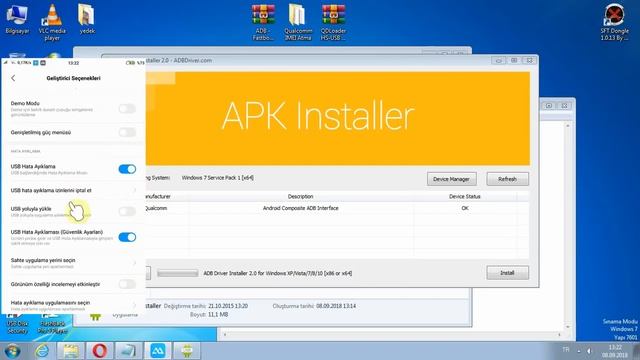
Task: Open the yedek folder on desktop
Action: (x=87, y=19)
